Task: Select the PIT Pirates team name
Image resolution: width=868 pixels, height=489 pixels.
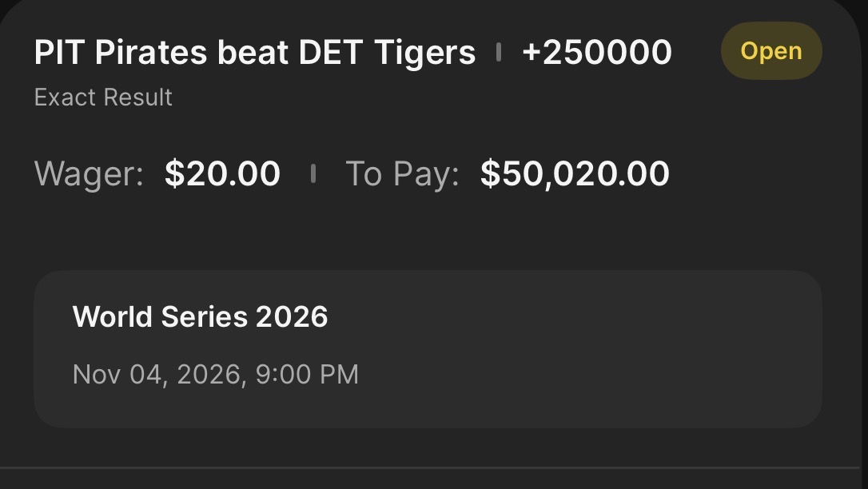Action: point(121,53)
